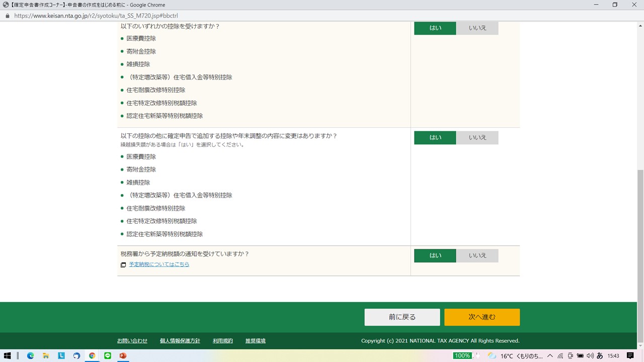
Task: Select いいえ for 予定納税額 notification question
Action: click(477, 255)
